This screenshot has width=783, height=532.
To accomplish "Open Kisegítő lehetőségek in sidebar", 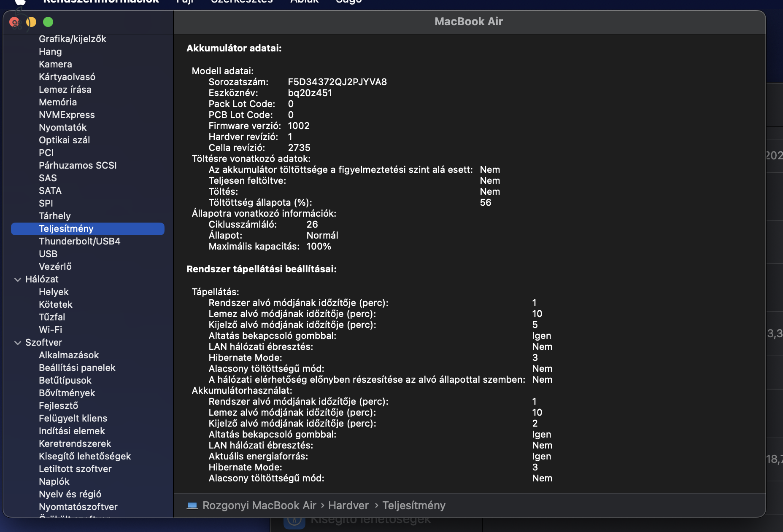I will [x=85, y=456].
